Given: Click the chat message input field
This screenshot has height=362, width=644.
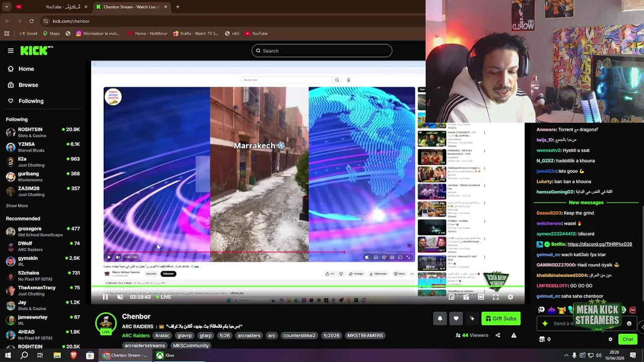Looking at the screenshot, I should click(586, 323).
